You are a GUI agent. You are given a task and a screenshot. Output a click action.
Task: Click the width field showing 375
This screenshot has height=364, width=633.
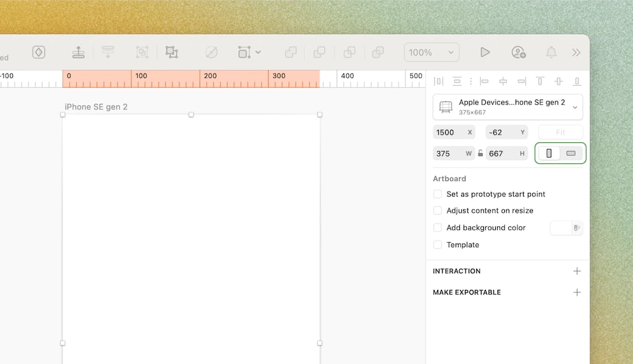pos(454,153)
